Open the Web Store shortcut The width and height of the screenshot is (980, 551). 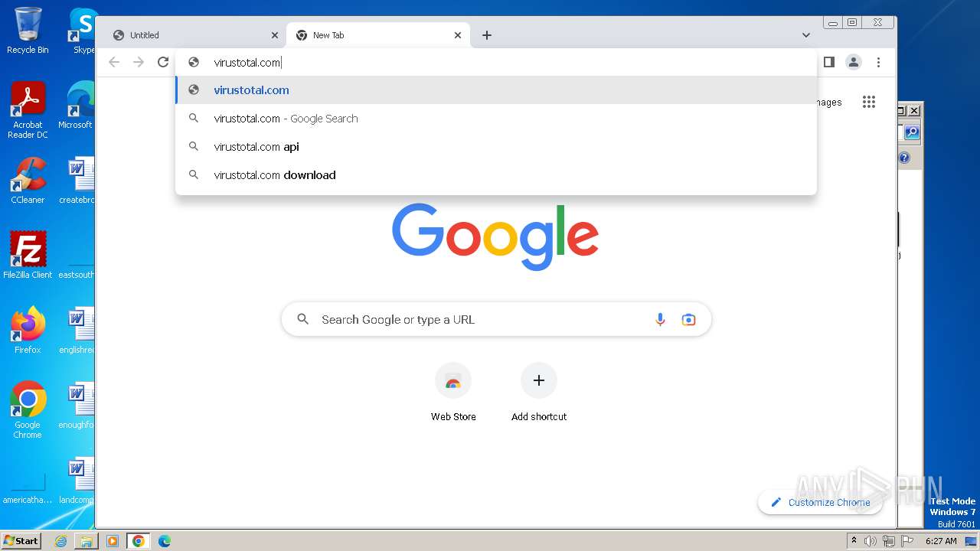pyautogui.click(x=453, y=392)
